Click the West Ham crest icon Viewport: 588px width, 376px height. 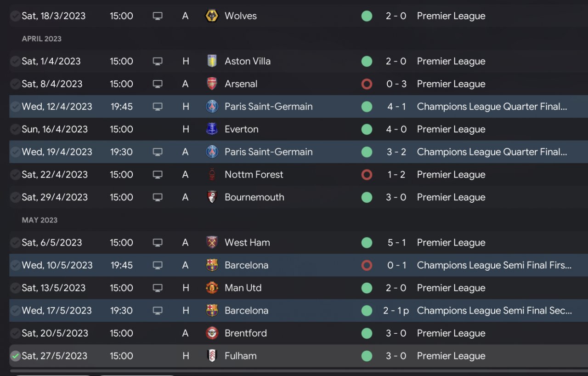[x=212, y=242]
